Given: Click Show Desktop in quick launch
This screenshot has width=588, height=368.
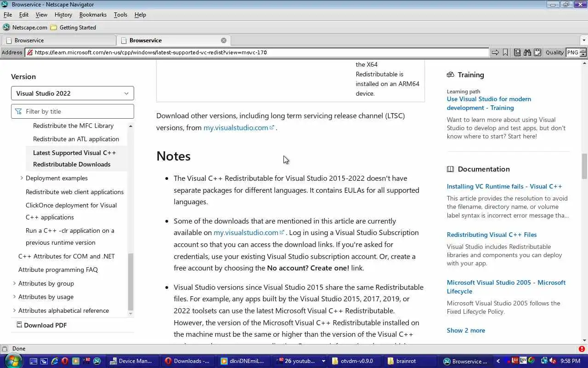Looking at the screenshot, I should [34, 361].
